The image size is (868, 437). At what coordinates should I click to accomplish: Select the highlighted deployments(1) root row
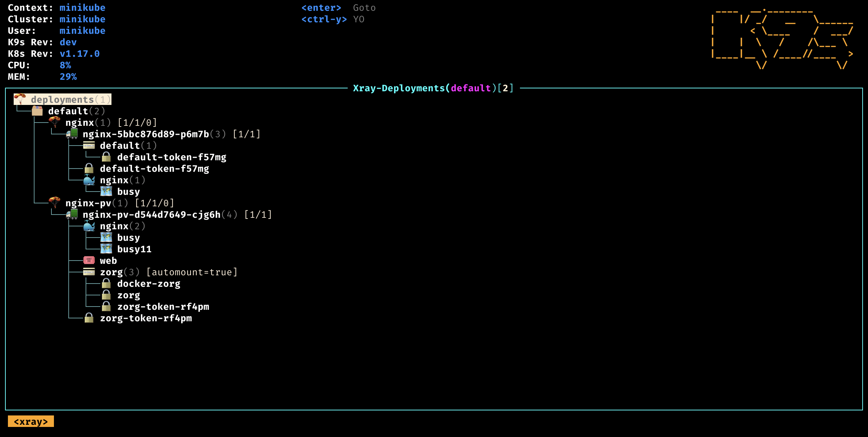[63, 100]
